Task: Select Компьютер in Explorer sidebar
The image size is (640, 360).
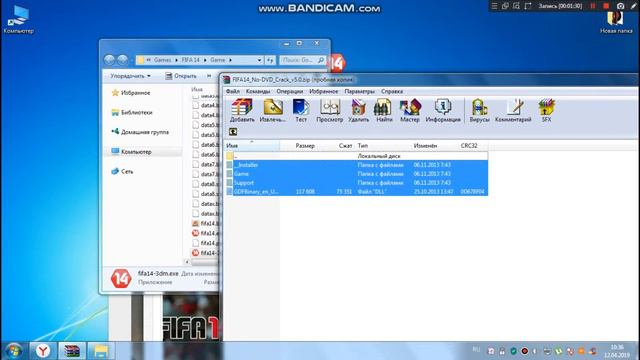Action: pyautogui.click(x=131, y=152)
